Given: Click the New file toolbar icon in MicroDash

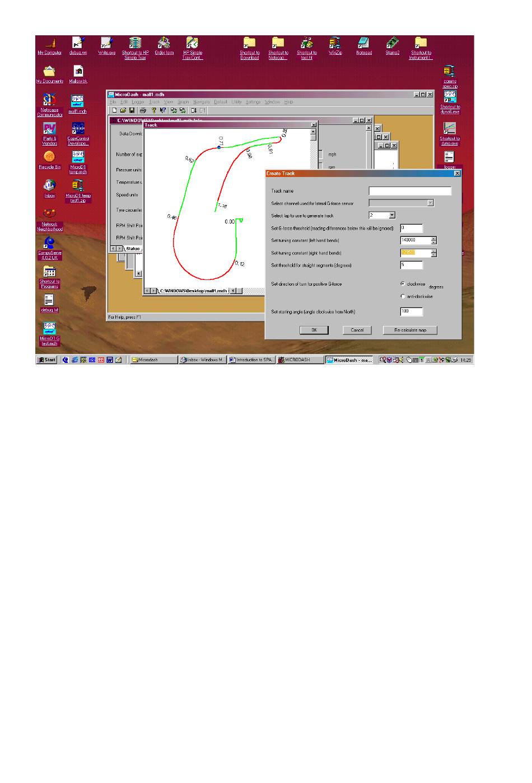Looking at the screenshot, I should (x=114, y=110).
